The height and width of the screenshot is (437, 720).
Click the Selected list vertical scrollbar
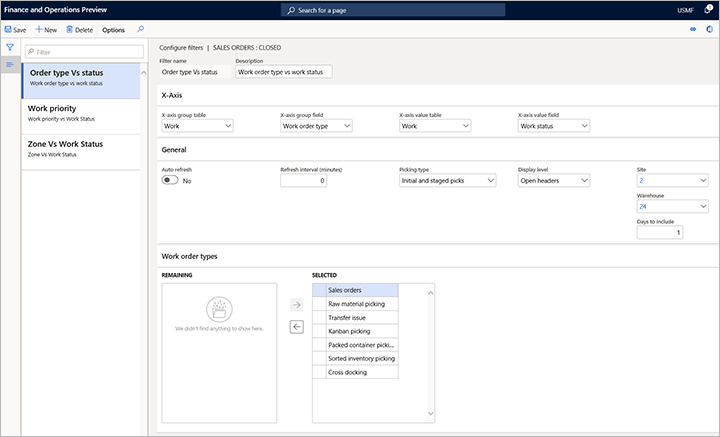[431, 350]
